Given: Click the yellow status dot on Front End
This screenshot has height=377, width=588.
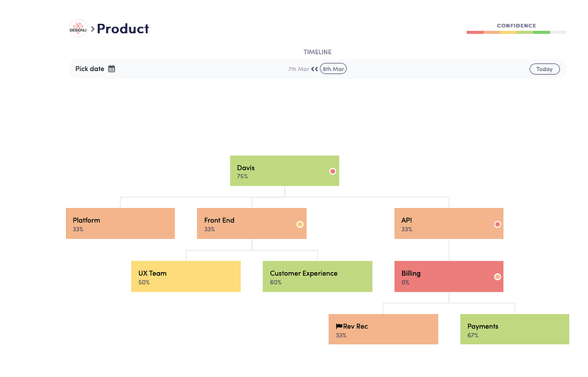Looking at the screenshot, I should 300,224.
